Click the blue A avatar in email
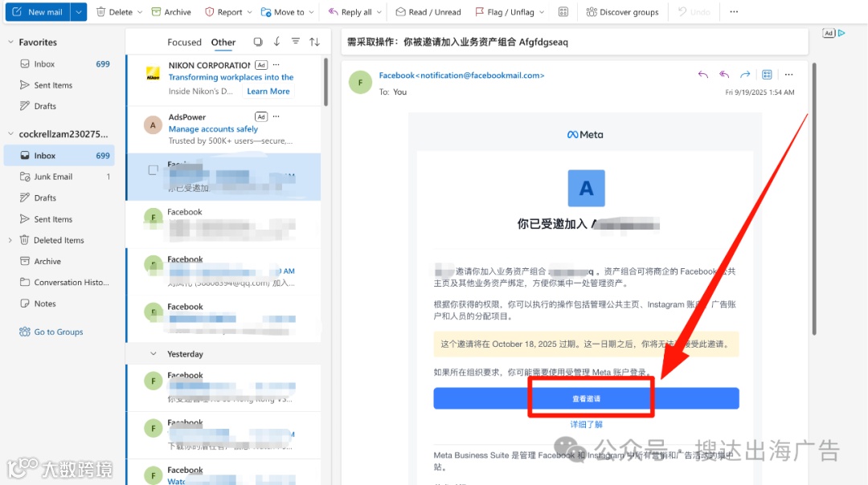The height and width of the screenshot is (485, 868). [x=586, y=188]
